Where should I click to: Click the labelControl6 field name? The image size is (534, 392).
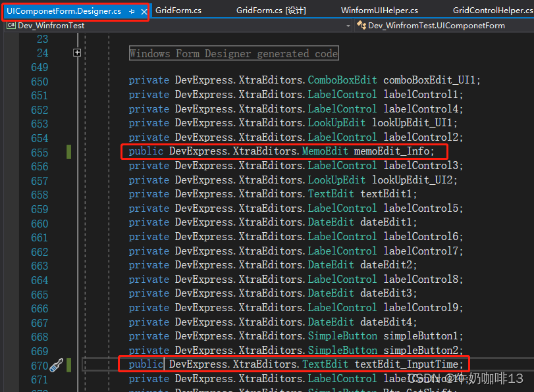point(421,237)
